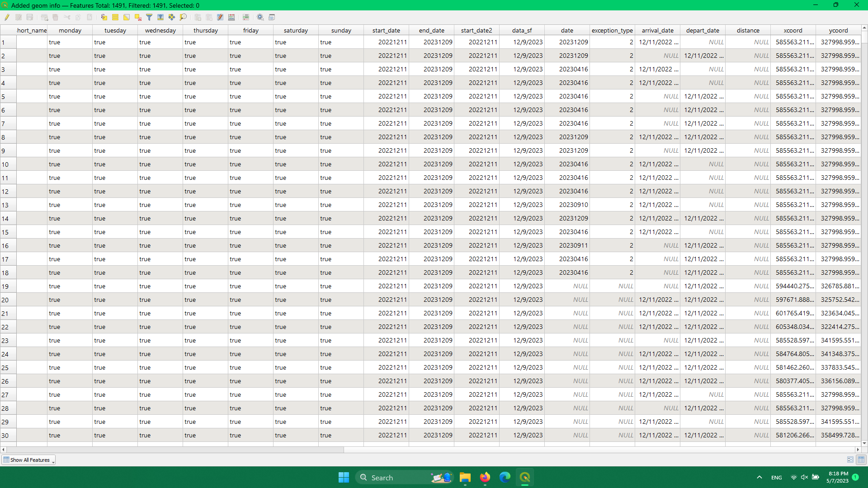The image size is (868, 488).
Task: Open the field calculator abacus icon
Action: [231, 17]
